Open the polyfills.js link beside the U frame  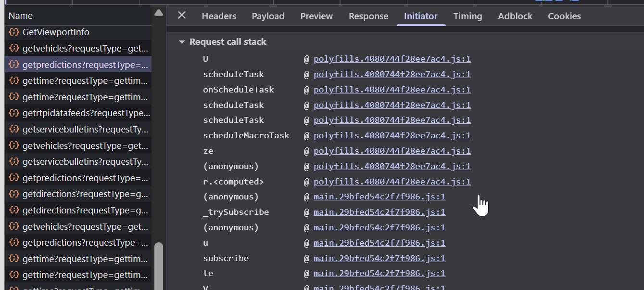click(392, 59)
